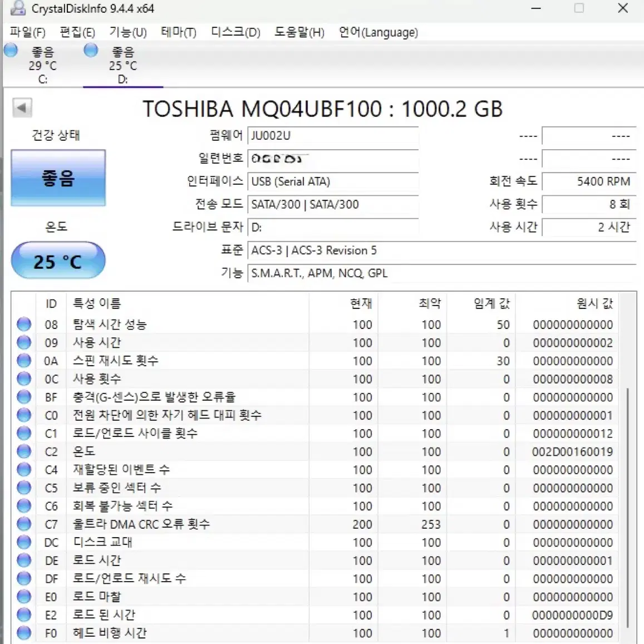Click the 최악 column header

pos(412,303)
